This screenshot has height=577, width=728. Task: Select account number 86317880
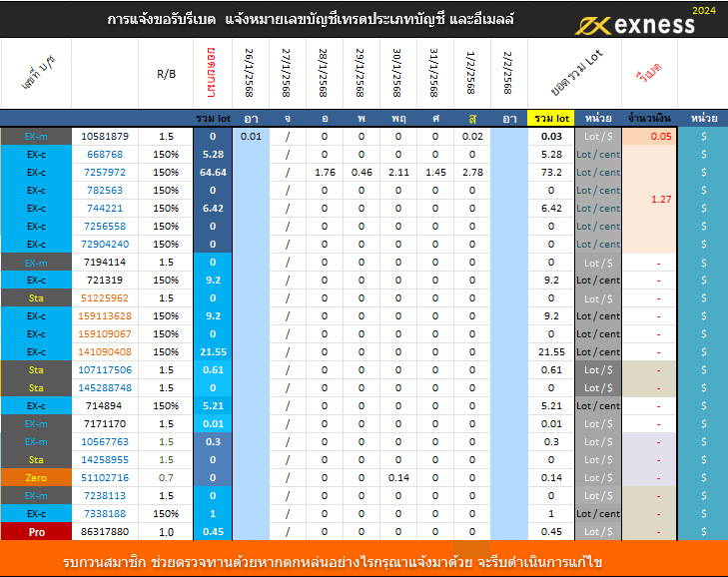click(105, 531)
